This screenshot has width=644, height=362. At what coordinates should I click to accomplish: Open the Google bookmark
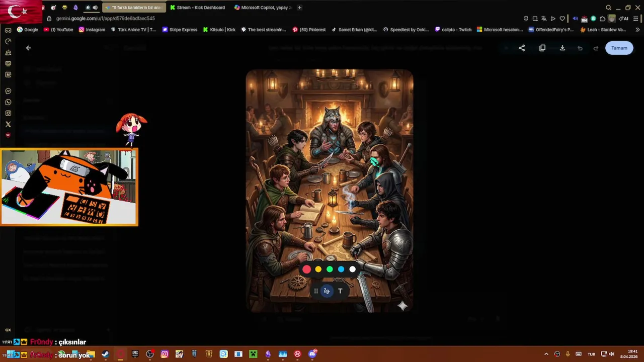(28, 30)
